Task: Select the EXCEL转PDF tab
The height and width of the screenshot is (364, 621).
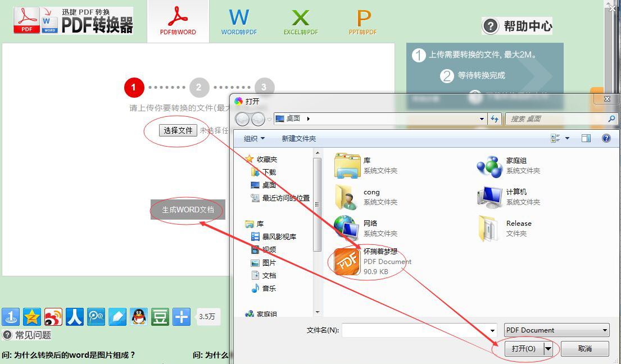Action: pyautogui.click(x=301, y=21)
